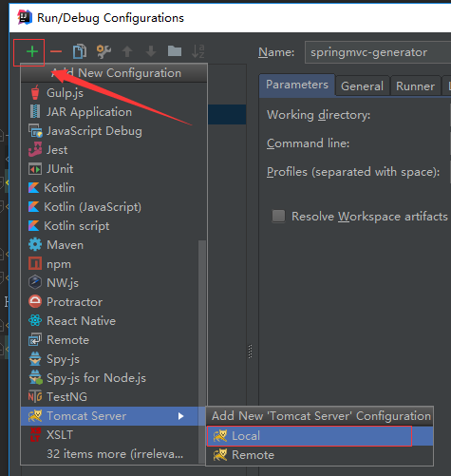Choose the NW.js configuration
This screenshot has width=451, height=476.
click(109, 283)
